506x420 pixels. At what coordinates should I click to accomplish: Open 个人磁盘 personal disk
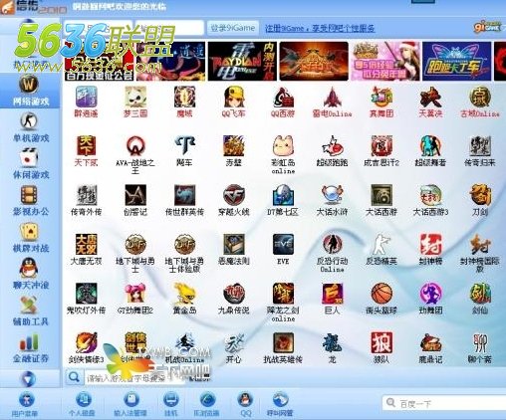82,404
